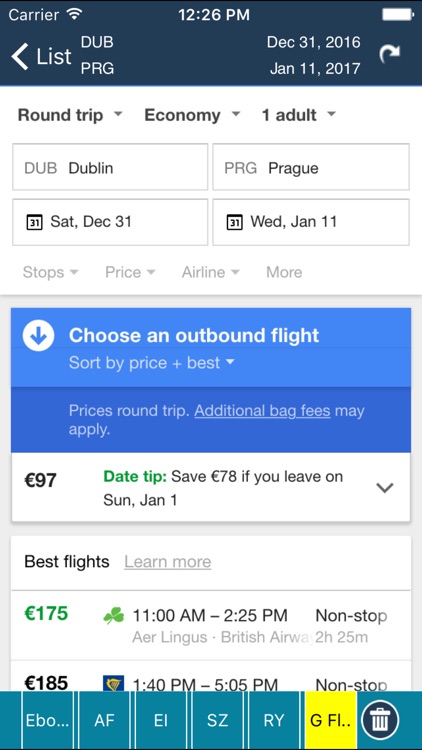Tap the blue download arrow circle icon

click(38, 336)
